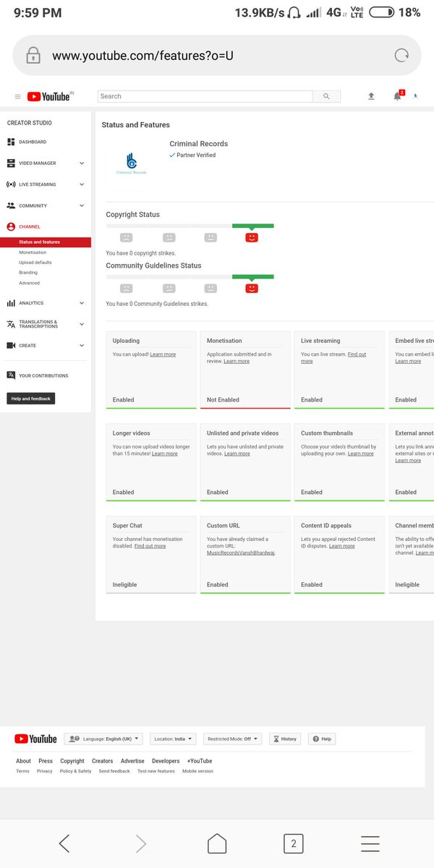The width and height of the screenshot is (434, 868).
Task: Open the Location India dropdown
Action: pyautogui.click(x=173, y=739)
